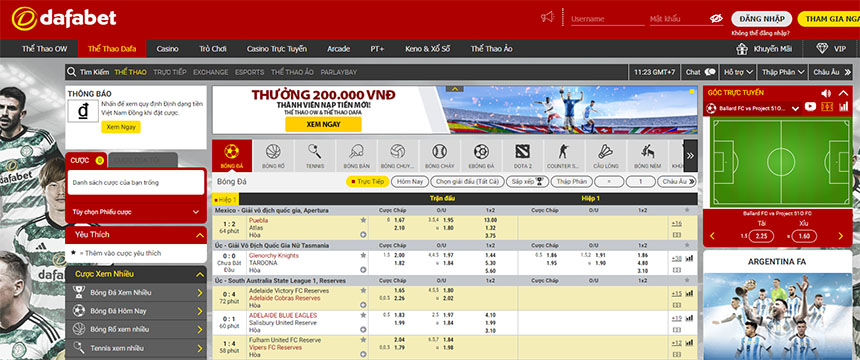Open +16 more markets for Puebla
The height and width of the screenshot is (360, 860).
676,223
